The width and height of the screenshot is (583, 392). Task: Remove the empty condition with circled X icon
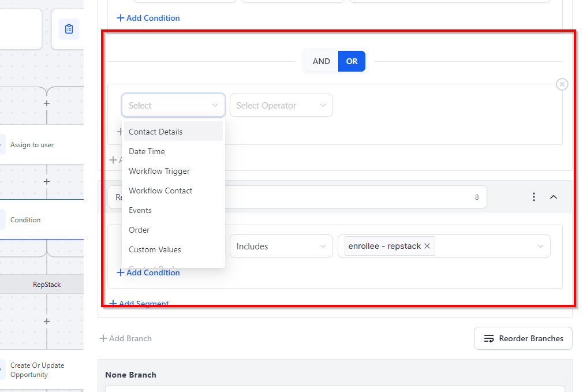pyautogui.click(x=562, y=84)
